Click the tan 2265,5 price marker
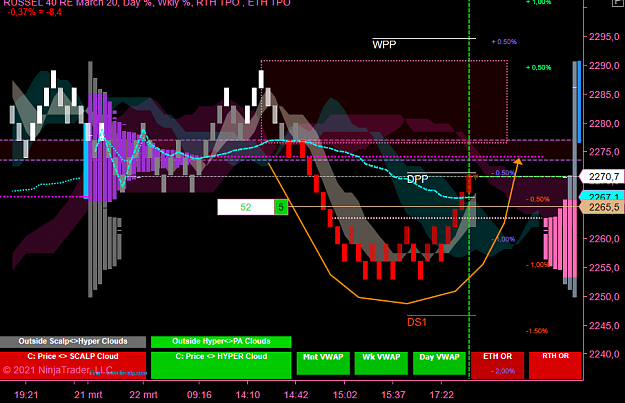Viewport: 625px width, 403px height. pos(603,207)
